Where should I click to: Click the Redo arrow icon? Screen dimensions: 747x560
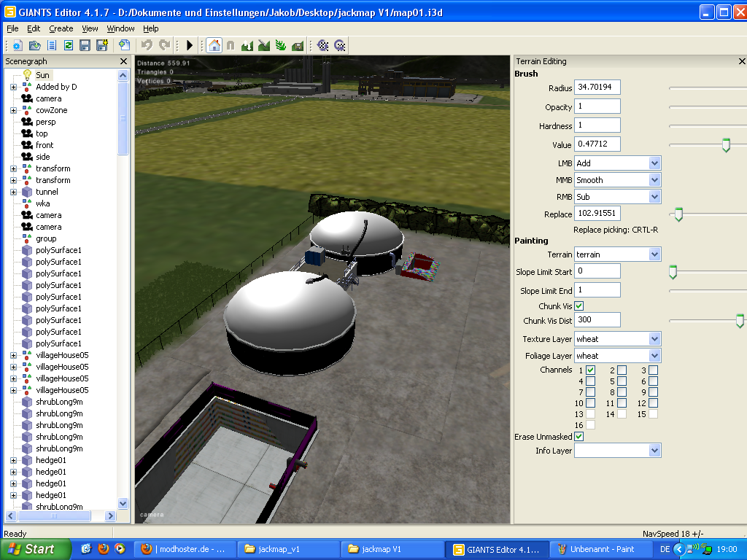pos(164,46)
